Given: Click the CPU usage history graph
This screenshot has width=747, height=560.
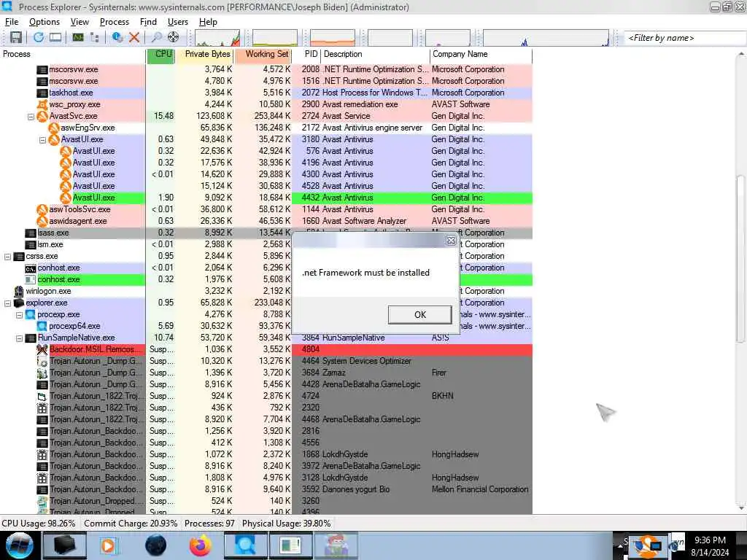Looking at the screenshot, I should click(x=217, y=38).
